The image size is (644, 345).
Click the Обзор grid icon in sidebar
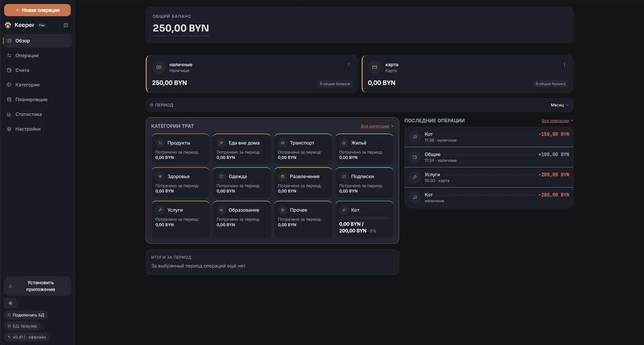[9, 41]
